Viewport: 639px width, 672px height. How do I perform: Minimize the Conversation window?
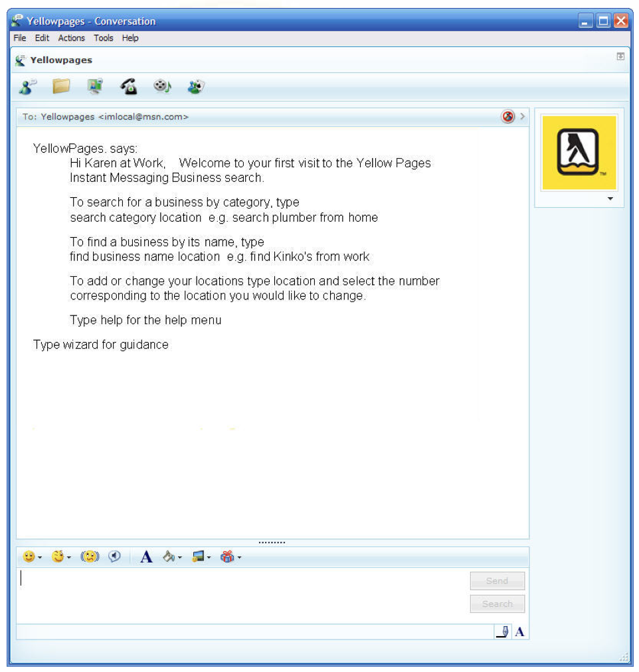585,21
